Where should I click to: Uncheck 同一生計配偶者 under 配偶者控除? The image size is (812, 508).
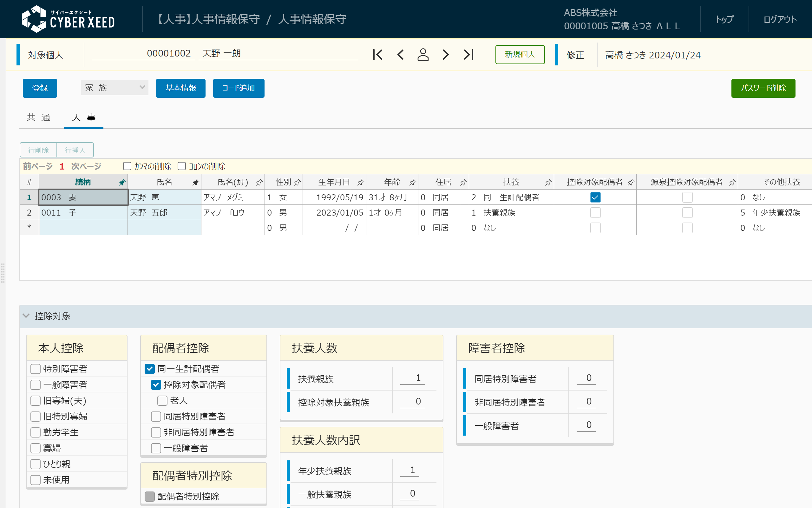[x=150, y=369]
